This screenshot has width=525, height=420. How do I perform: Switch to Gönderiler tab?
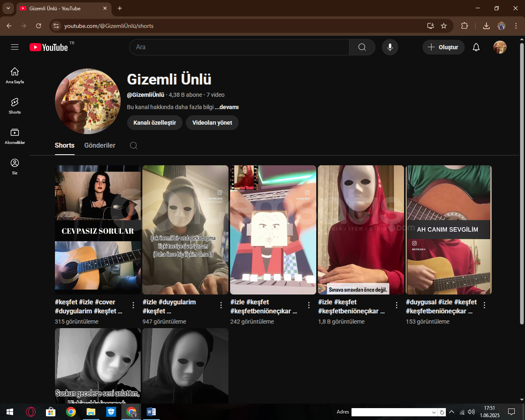[x=100, y=146]
